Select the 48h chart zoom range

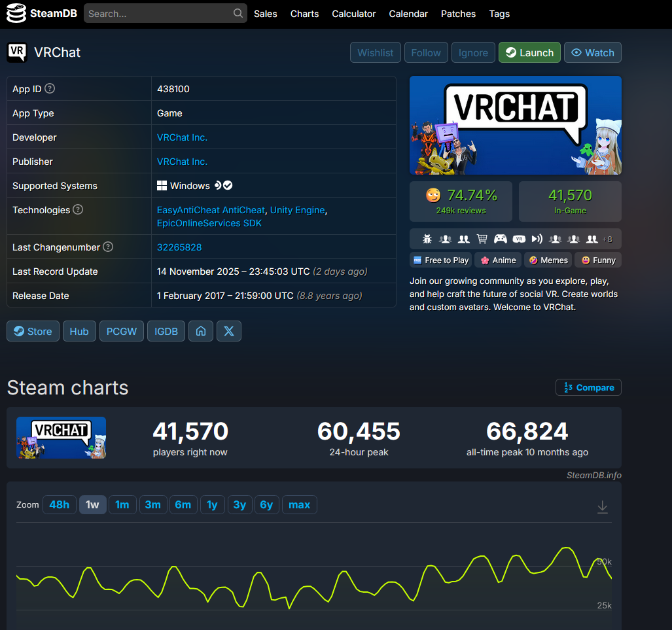point(59,505)
